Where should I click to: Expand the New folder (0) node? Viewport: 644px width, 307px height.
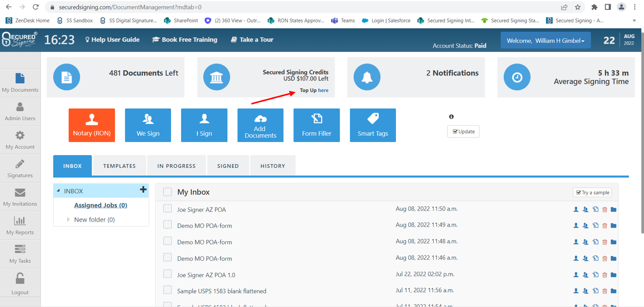tap(68, 219)
